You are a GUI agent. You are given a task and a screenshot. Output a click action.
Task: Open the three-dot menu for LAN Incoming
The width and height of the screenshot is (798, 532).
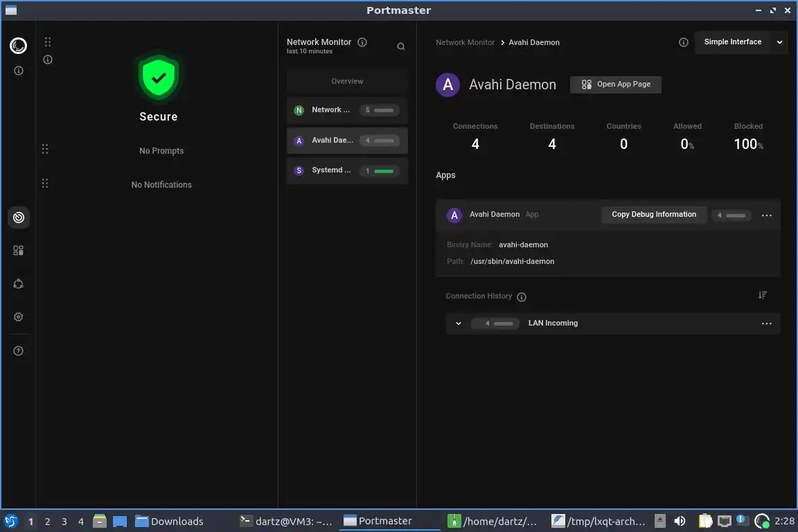(766, 323)
